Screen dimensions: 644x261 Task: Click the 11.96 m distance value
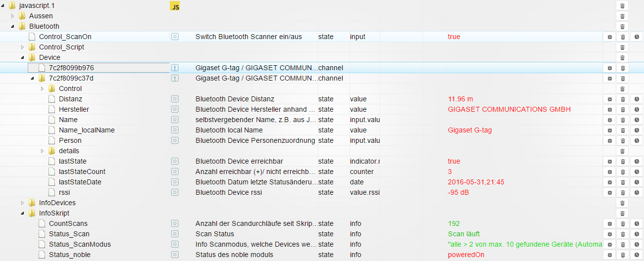pyautogui.click(x=461, y=99)
